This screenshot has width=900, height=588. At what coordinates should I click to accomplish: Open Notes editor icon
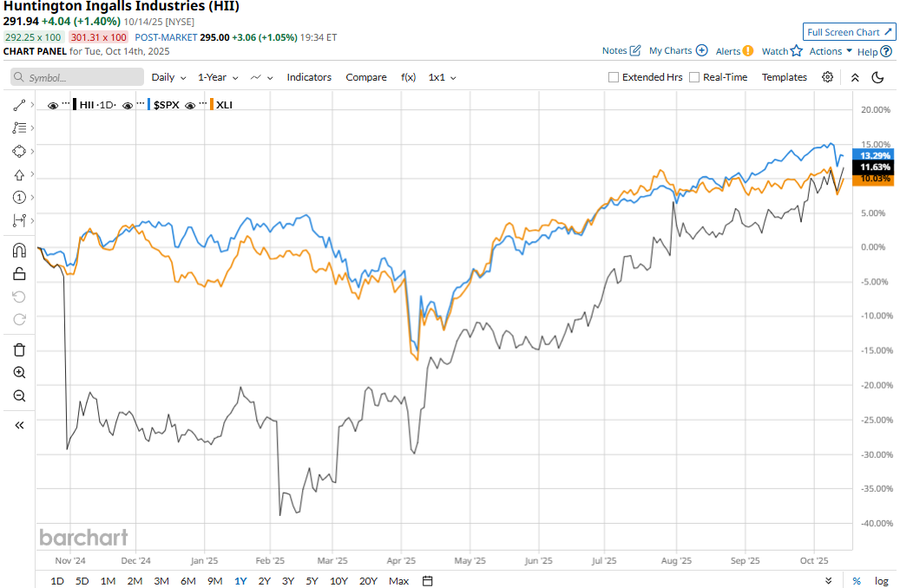tap(634, 50)
